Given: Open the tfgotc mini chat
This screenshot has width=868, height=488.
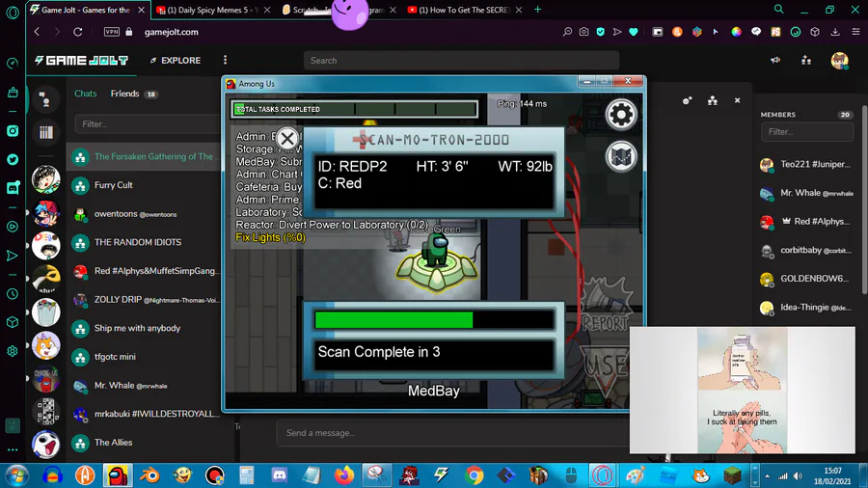Looking at the screenshot, I should pyautogui.click(x=144, y=357).
